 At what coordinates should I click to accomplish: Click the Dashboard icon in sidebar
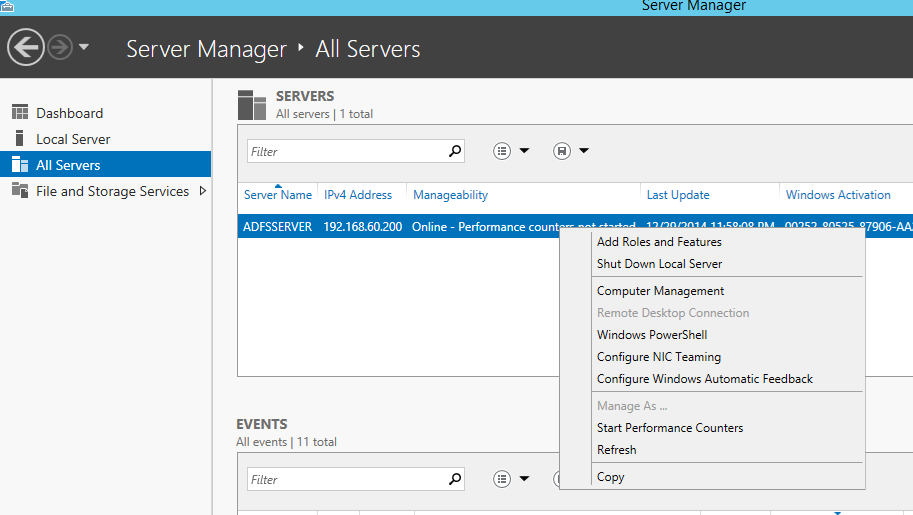tap(20, 112)
